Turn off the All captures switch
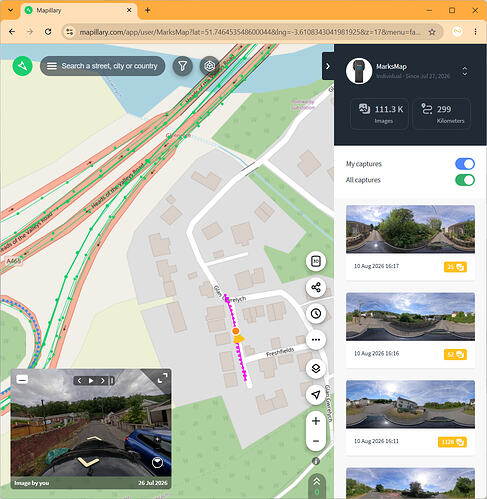 pyautogui.click(x=465, y=180)
